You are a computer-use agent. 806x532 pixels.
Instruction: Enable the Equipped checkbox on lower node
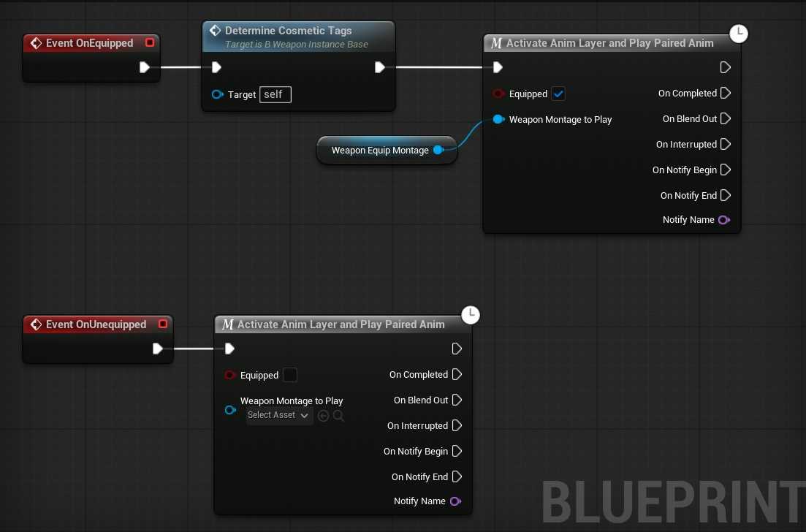(289, 375)
